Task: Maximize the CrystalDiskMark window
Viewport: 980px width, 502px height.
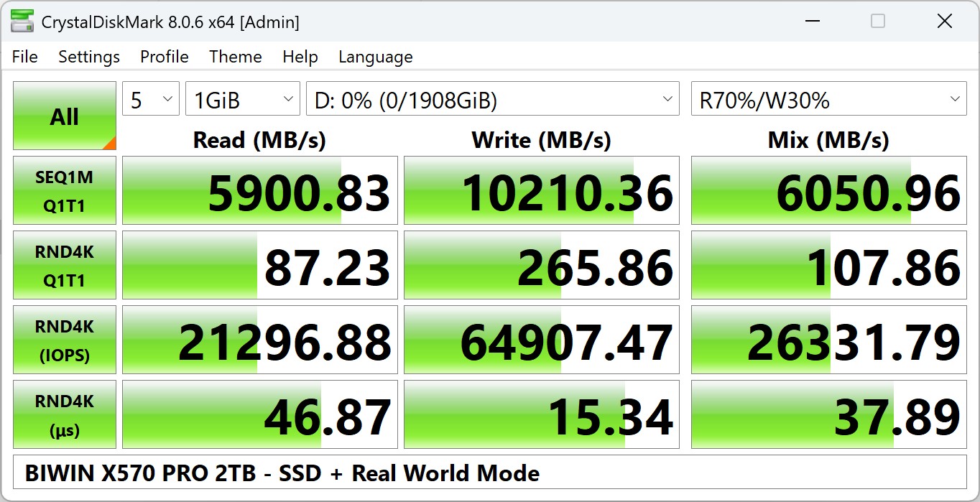Action: [x=878, y=22]
